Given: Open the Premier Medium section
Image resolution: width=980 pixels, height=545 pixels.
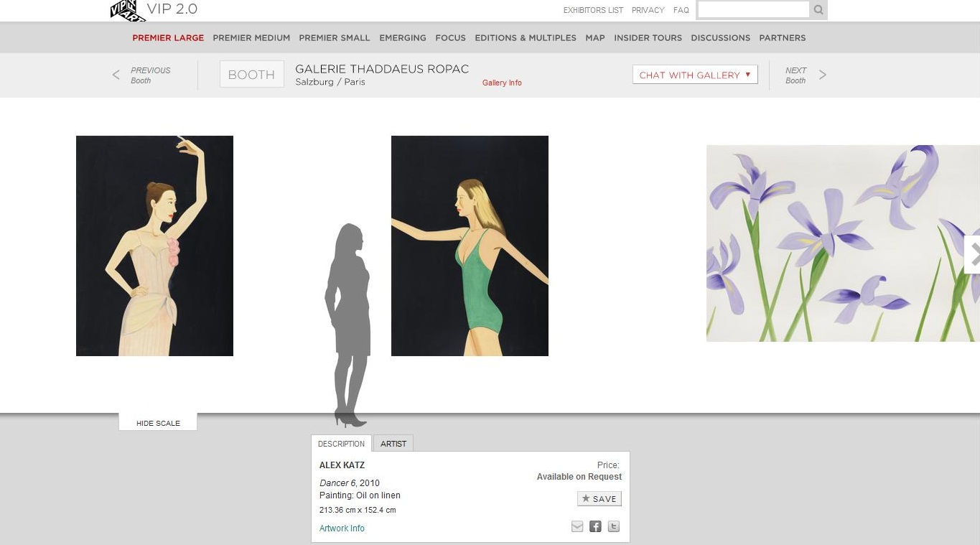Looking at the screenshot, I should pyautogui.click(x=251, y=38).
